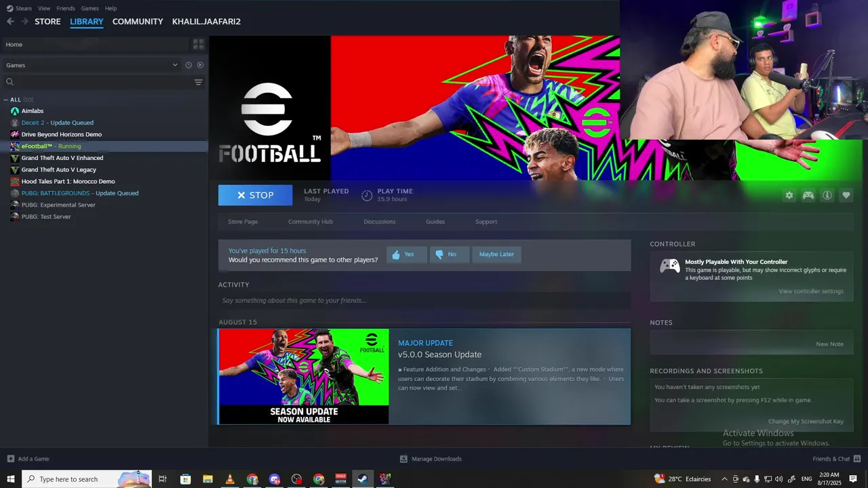
Task: Open Manage Downloads
Action: tap(431, 459)
